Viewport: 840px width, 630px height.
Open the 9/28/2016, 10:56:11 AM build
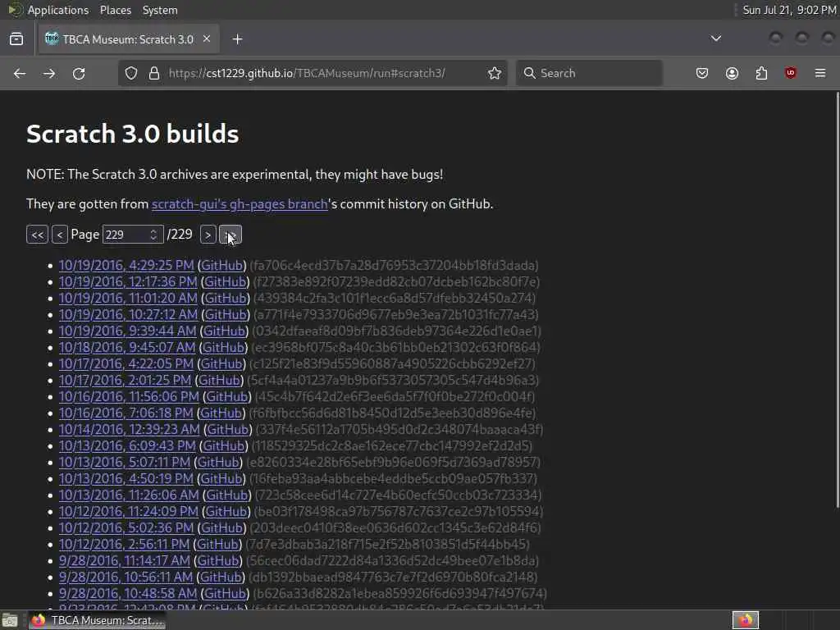(126, 577)
